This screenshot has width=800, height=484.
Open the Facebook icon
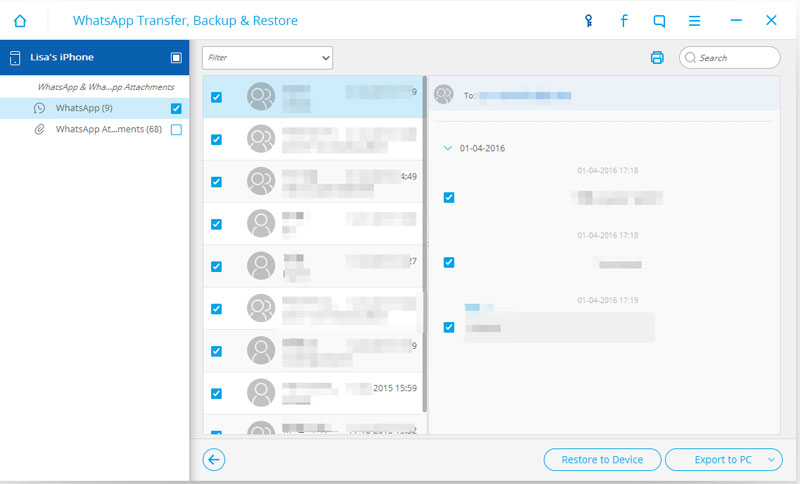tap(623, 21)
